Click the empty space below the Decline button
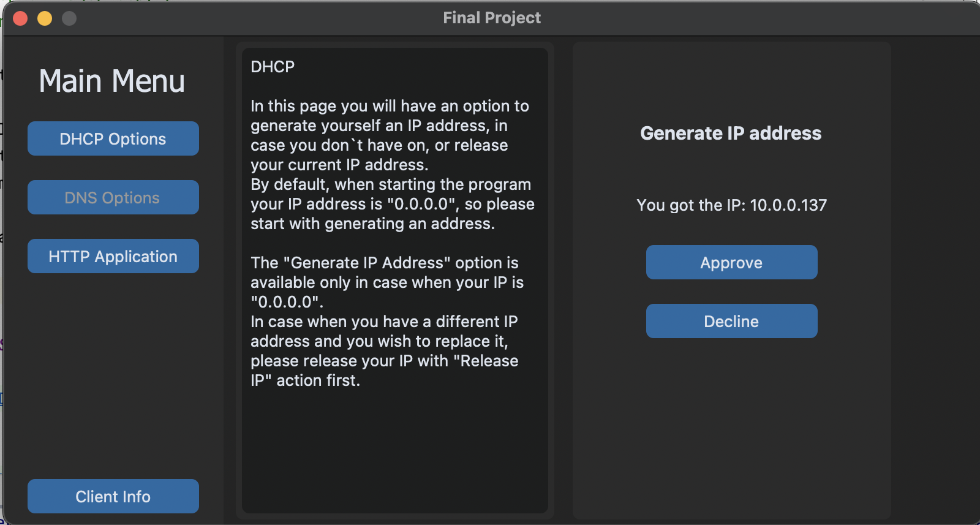The width and height of the screenshot is (980, 525). (x=731, y=429)
